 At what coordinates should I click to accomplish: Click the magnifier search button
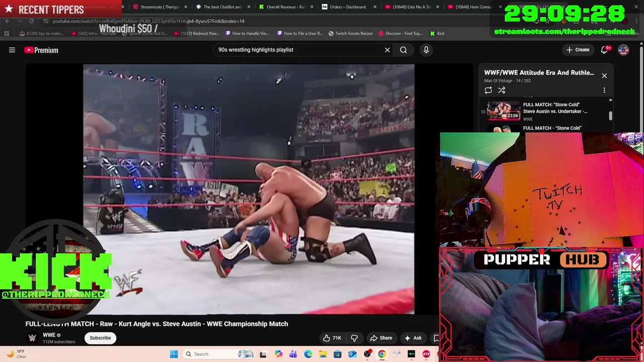coord(404,50)
